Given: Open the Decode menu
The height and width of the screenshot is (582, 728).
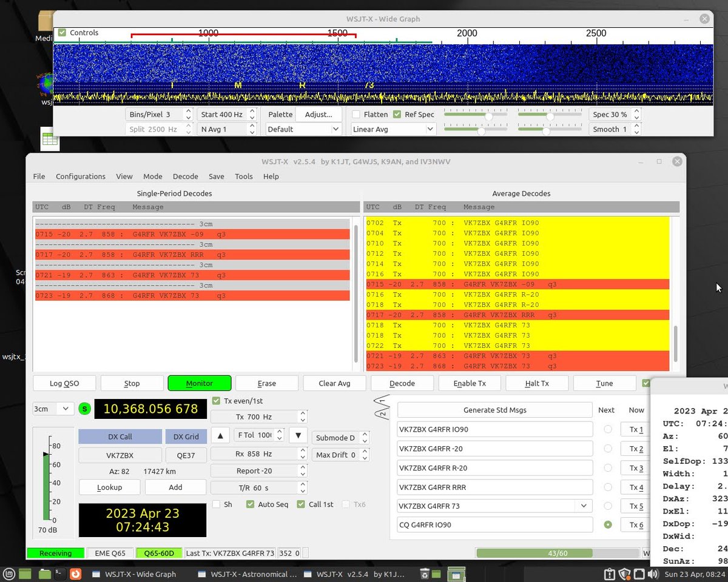Looking at the screenshot, I should [x=186, y=176].
